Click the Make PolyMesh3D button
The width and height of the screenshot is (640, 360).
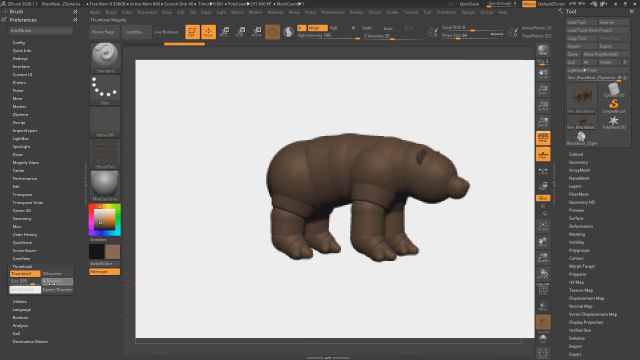point(605,54)
